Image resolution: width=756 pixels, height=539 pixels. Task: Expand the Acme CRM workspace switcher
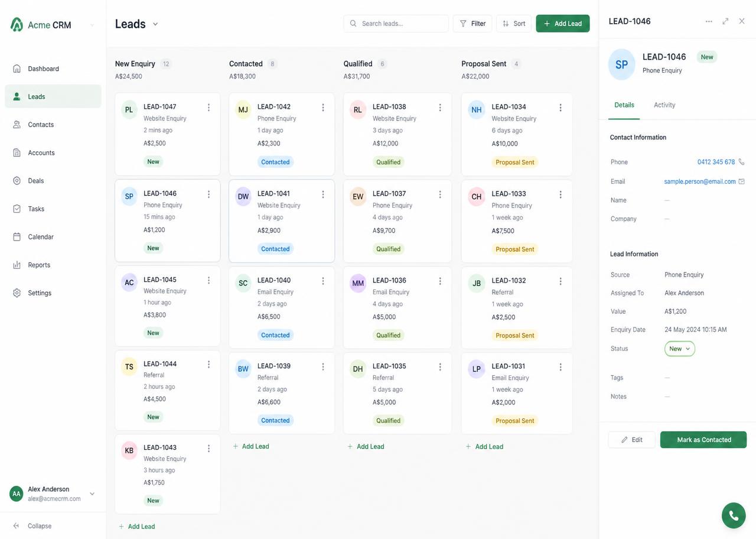tap(92, 25)
